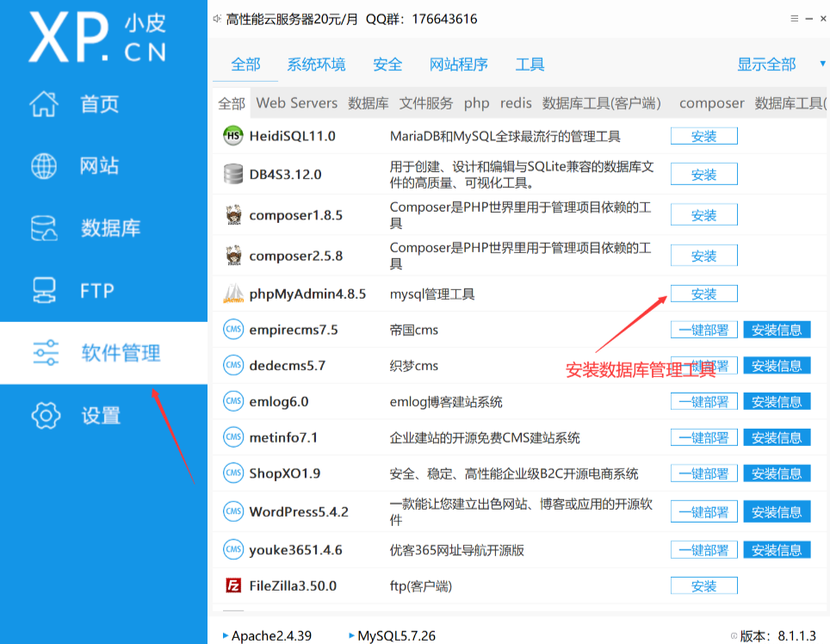Click the dedecms5.7 CMS icon
The image size is (830, 644).
click(x=233, y=365)
